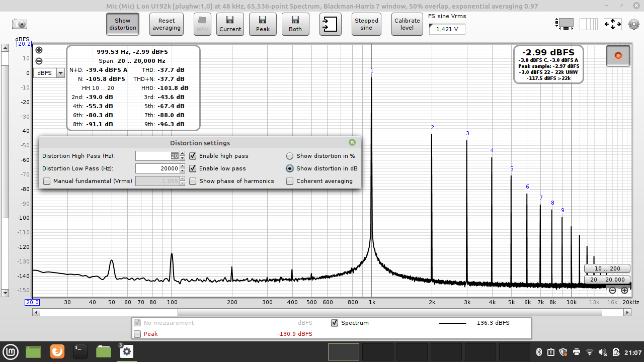Viewport: 644px width, 362px height.
Task: Click horizontal scrollbar right arrow
Action: pyautogui.click(x=627, y=312)
